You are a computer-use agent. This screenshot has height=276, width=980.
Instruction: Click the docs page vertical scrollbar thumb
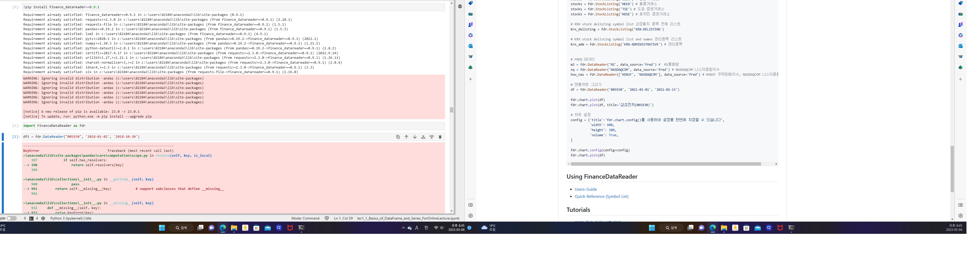pyautogui.click(x=952, y=169)
